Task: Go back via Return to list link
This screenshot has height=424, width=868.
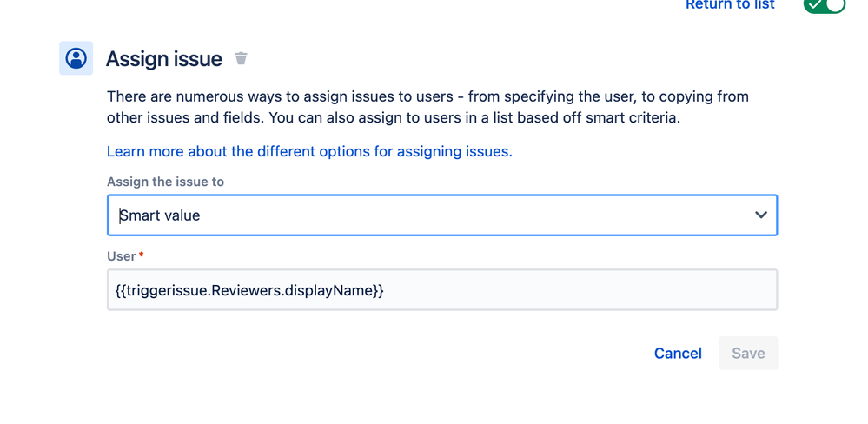Action: (730, 5)
